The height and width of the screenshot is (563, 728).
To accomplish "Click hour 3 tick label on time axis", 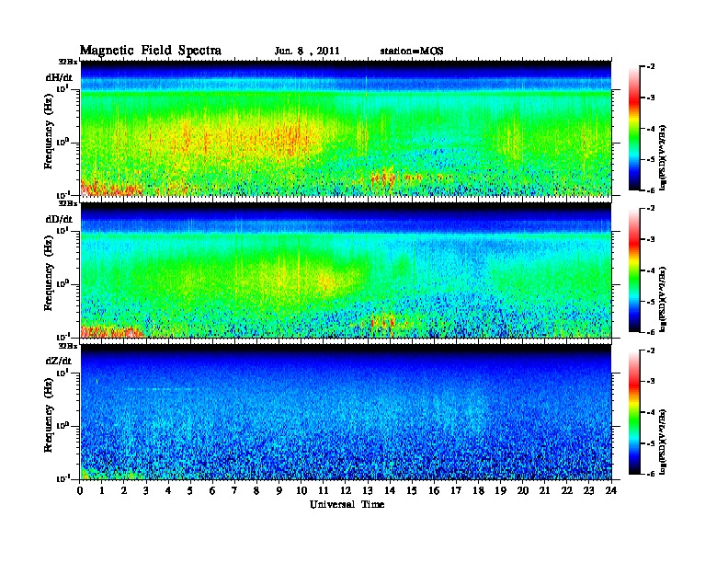I will point(146,491).
